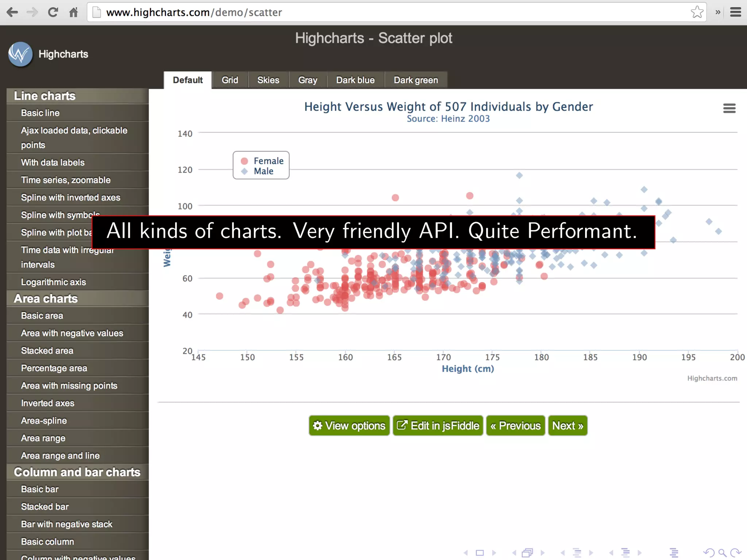Open the Highcharts.com credits link
The width and height of the screenshot is (747, 560).
[x=712, y=378]
